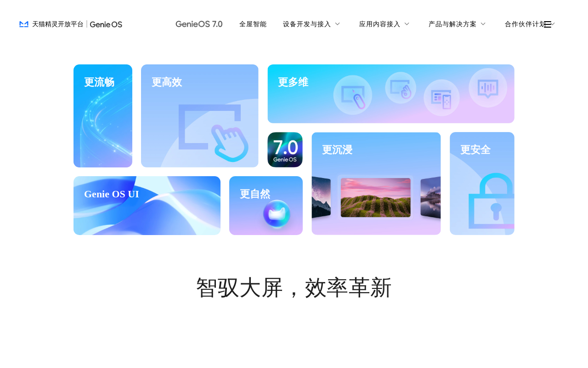Click the 智驭大屏，效率革新 heading
The width and height of the screenshot is (588, 368).
(294, 288)
